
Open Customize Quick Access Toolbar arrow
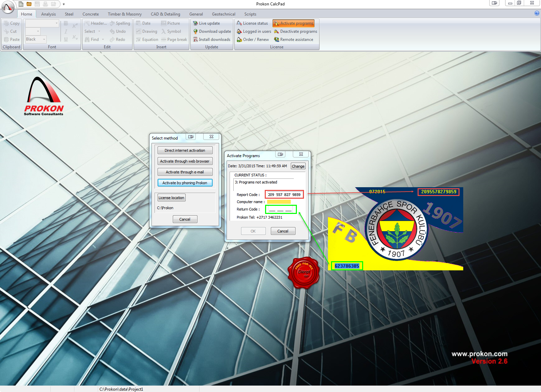pyautogui.click(x=64, y=4)
